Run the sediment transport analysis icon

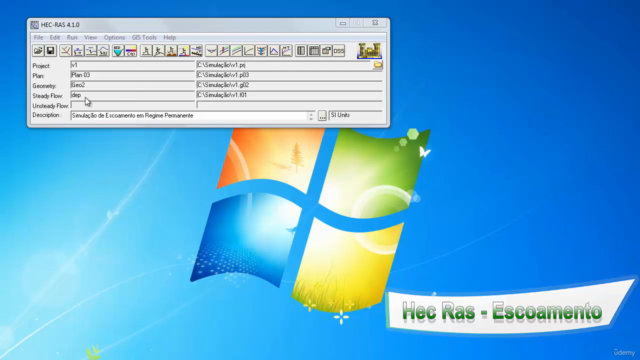click(x=171, y=51)
